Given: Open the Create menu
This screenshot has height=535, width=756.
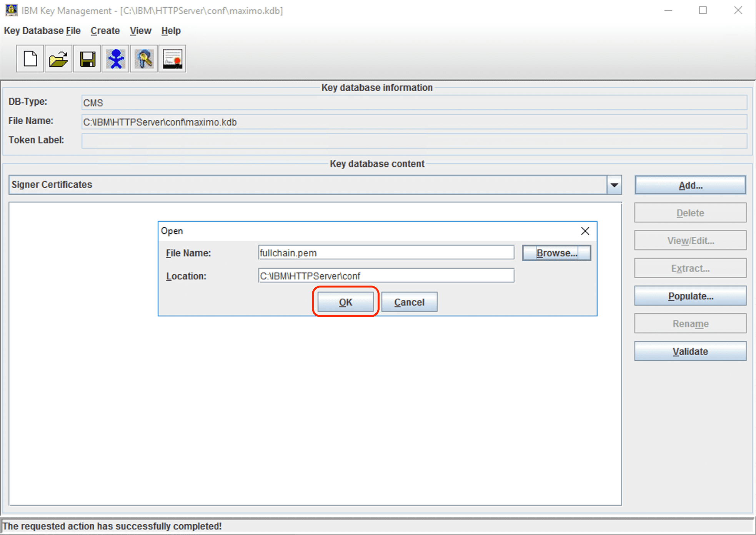Looking at the screenshot, I should coord(105,31).
